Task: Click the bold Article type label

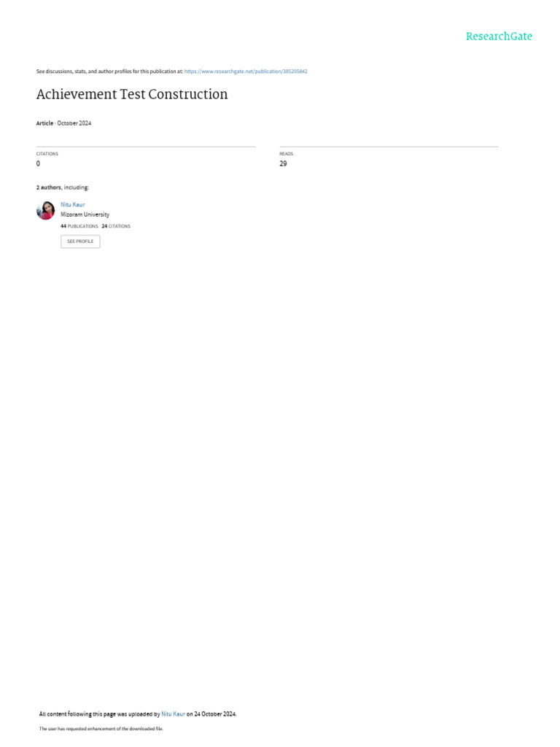Action: [44, 123]
